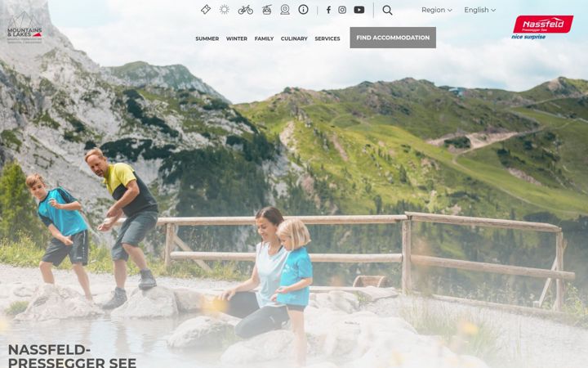Open the Instagram icon
The width and height of the screenshot is (588, 368).
[342, 10]
